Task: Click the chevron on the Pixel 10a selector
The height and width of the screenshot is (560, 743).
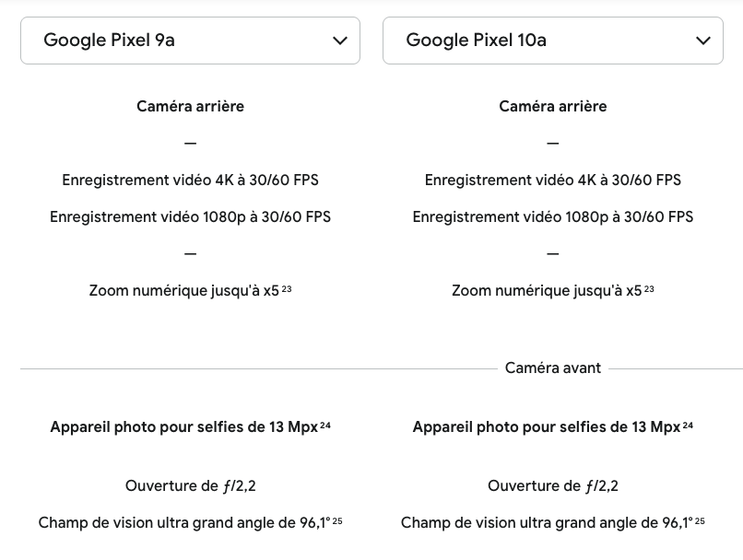Action: [x=702, y=41]
